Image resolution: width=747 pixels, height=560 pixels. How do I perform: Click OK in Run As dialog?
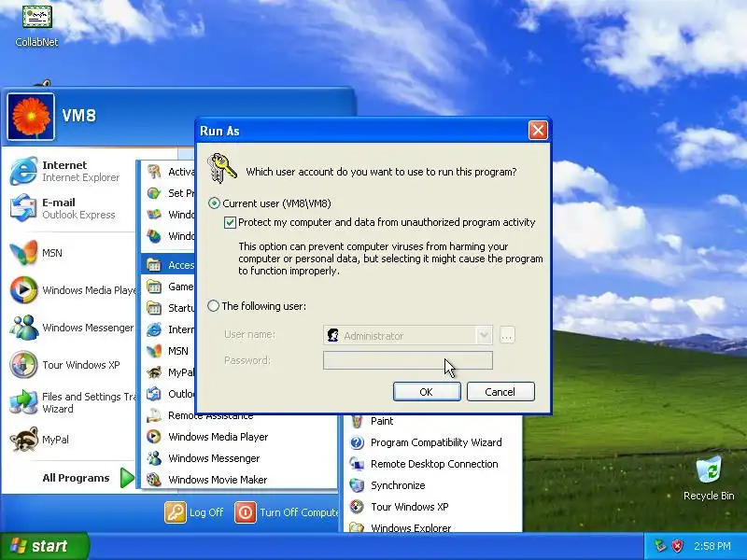(x=427, y=391)
